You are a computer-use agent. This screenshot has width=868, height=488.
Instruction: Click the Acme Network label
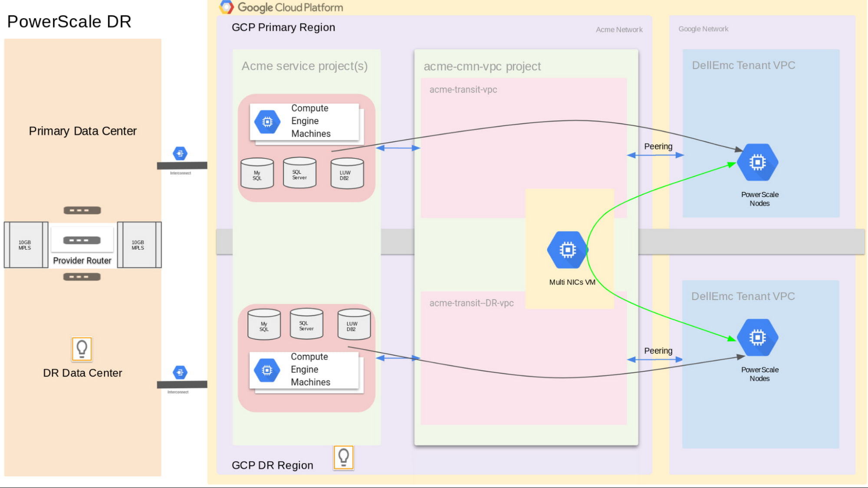point(619,29)
